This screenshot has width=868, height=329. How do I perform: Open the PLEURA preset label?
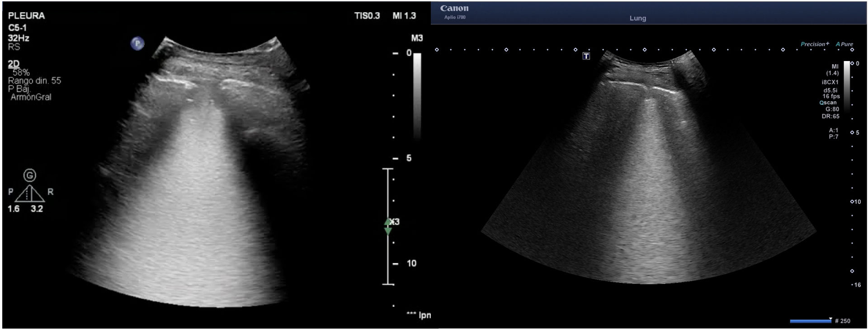point(26,16)
